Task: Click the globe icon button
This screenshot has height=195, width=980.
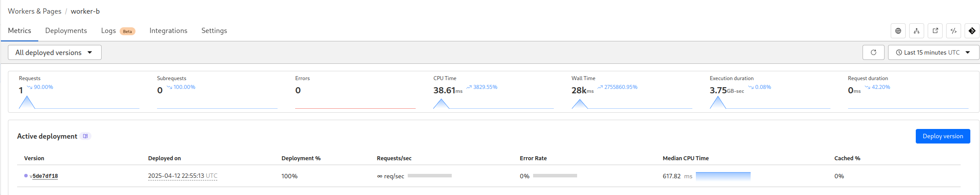Action: (898, 31)
